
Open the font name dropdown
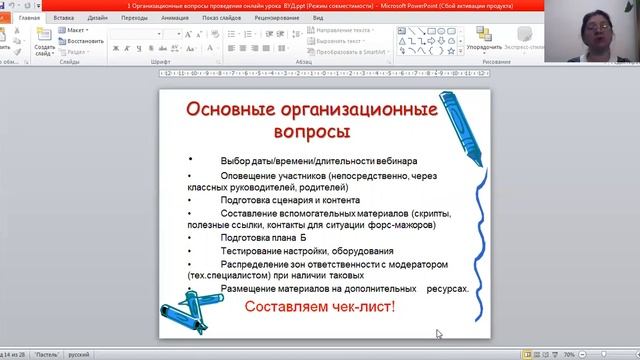point(159,34)
